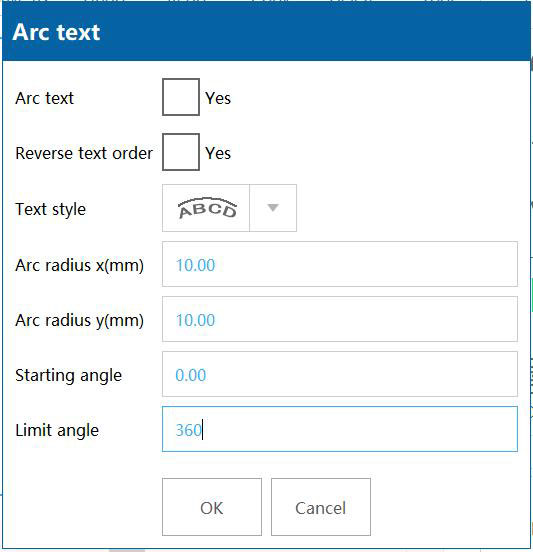Click the Yes label beside Arc text checkbox
This screenshot has width=533, height=552.
point(218,98)
